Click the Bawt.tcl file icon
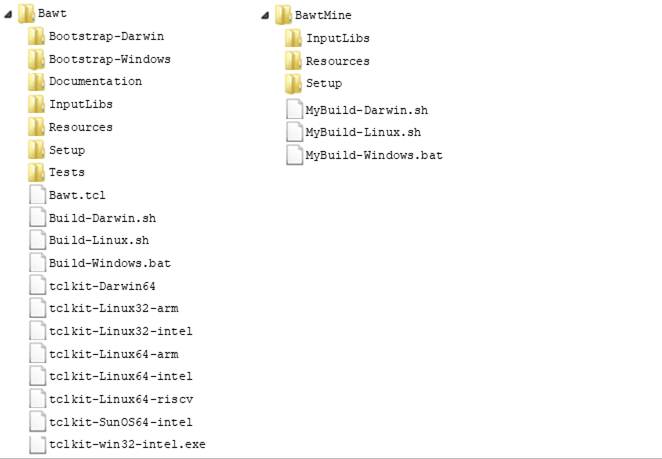 [37, 195]
